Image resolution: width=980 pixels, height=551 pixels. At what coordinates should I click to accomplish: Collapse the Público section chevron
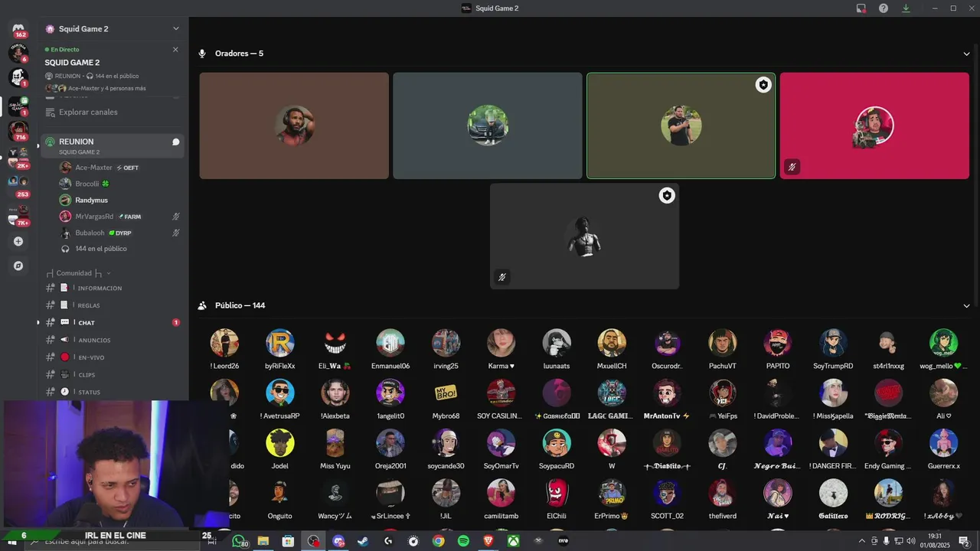point(966,305)
